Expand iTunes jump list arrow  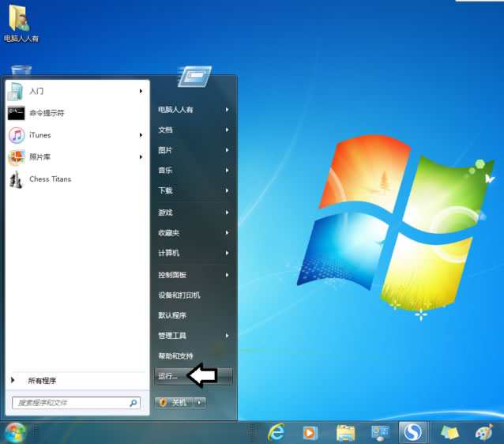pos(141,135)
